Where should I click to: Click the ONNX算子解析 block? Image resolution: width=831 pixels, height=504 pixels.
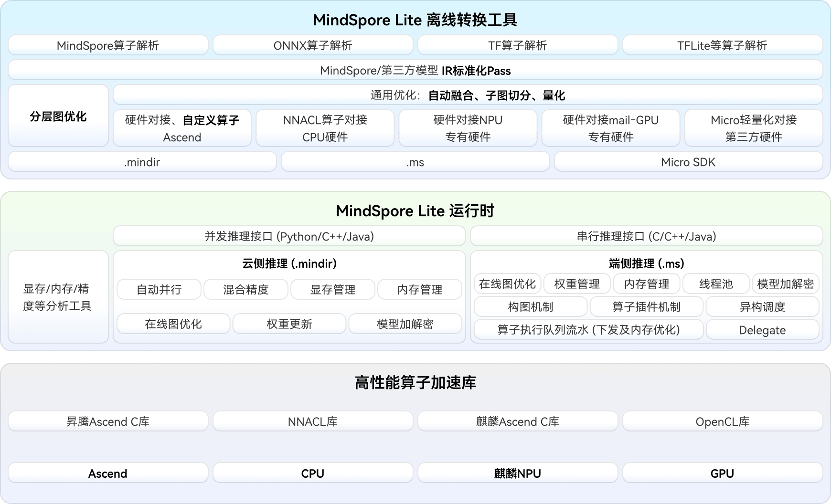point(312,45)
